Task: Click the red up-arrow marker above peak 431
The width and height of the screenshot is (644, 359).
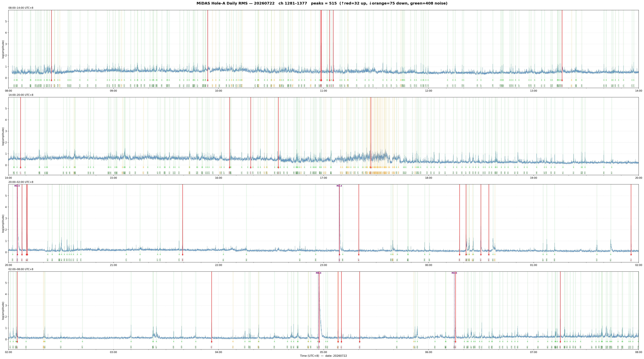Action: pyautogui.click(x=211, y=341)
